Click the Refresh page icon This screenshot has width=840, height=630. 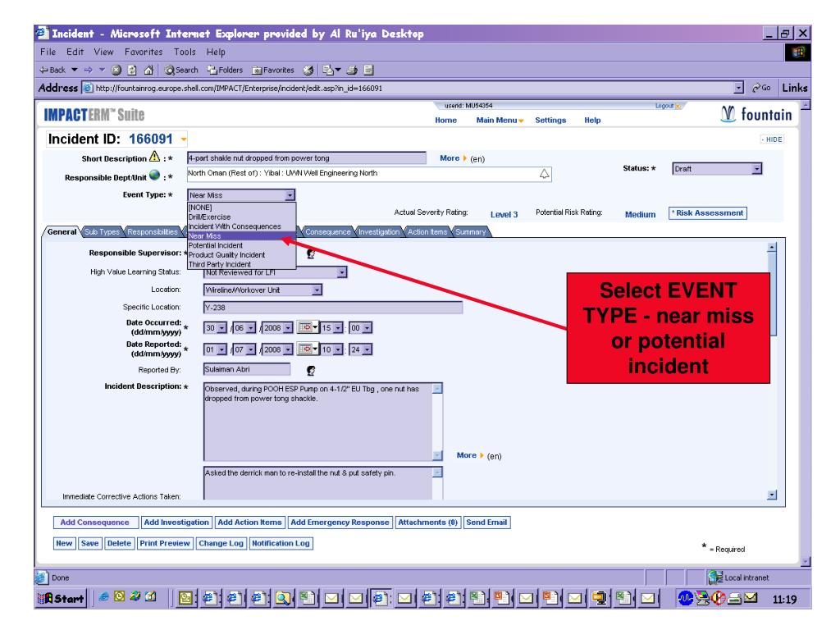pos(132,70)
